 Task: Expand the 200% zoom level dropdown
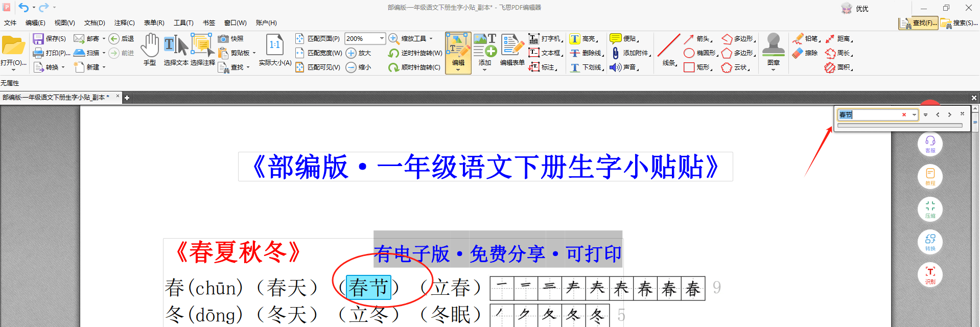coord(381,38)
